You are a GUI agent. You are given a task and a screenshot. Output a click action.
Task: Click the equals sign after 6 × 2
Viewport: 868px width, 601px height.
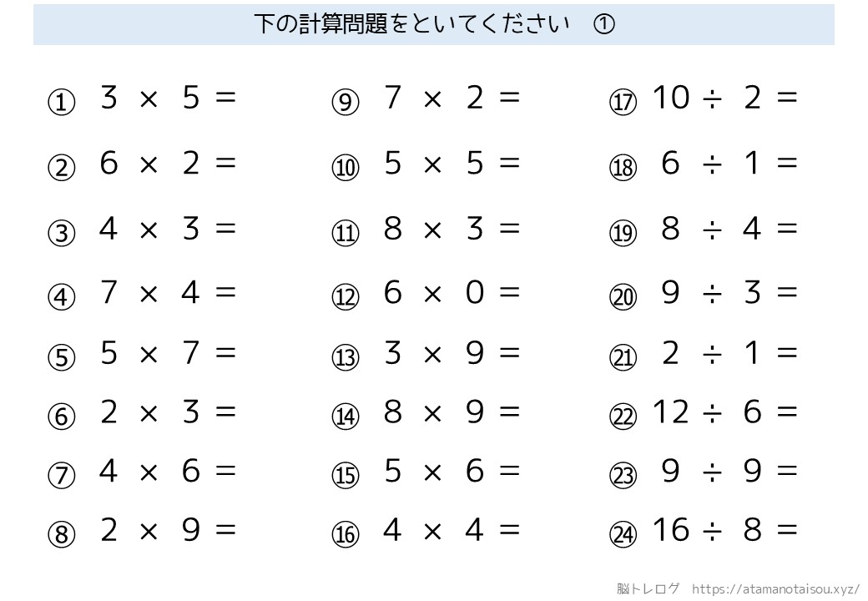(226, 163)
